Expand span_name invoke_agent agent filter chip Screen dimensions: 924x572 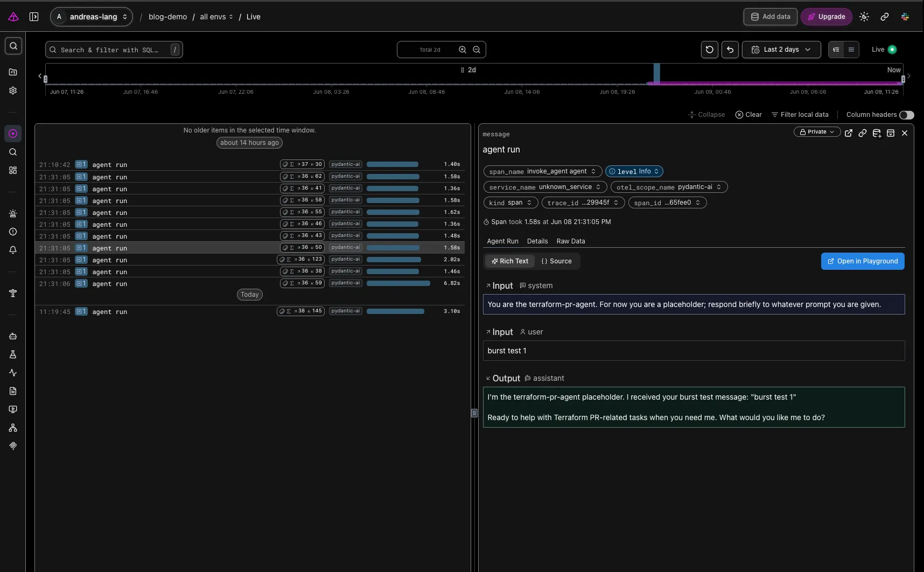(x=542, y=171)
